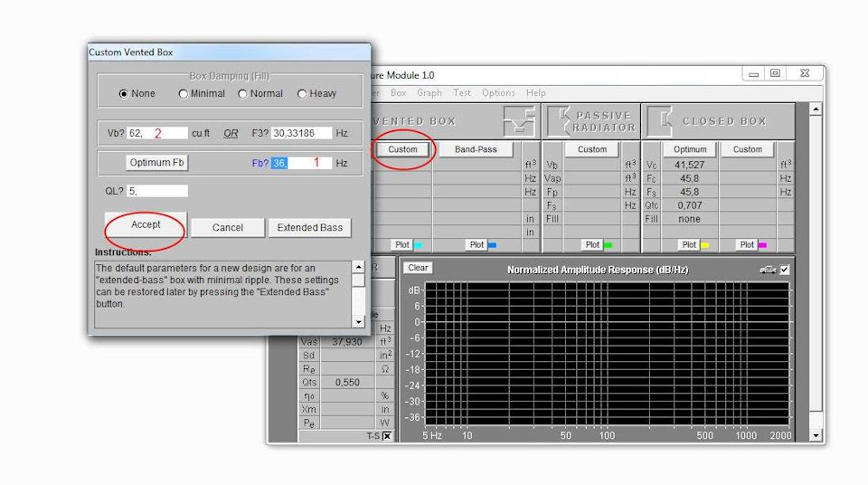Open the Help menu
The width and height of the screenshot is (868, 485).
click(535, 92)
